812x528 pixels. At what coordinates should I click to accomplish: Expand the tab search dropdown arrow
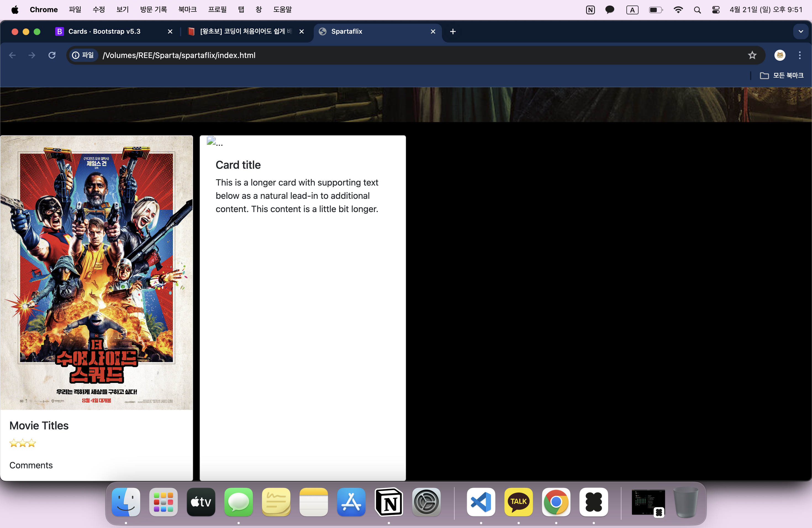800,32
